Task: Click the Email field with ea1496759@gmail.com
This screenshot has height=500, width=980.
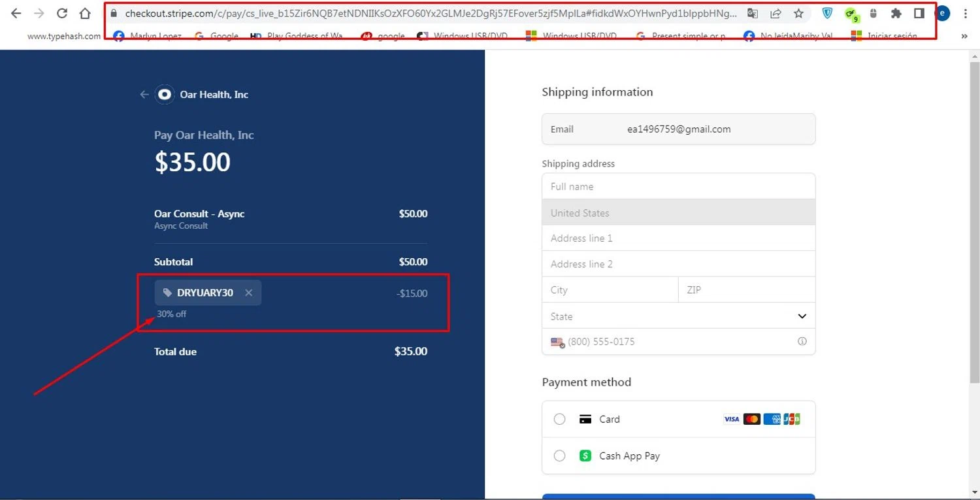Action: click(678, 129)
